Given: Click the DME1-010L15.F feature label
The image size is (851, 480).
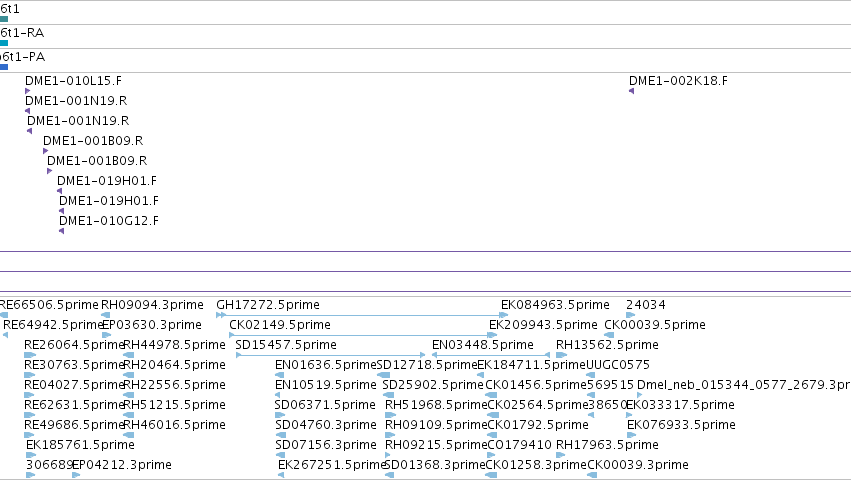Looking at the screenshot, I should tap(73, 80).
